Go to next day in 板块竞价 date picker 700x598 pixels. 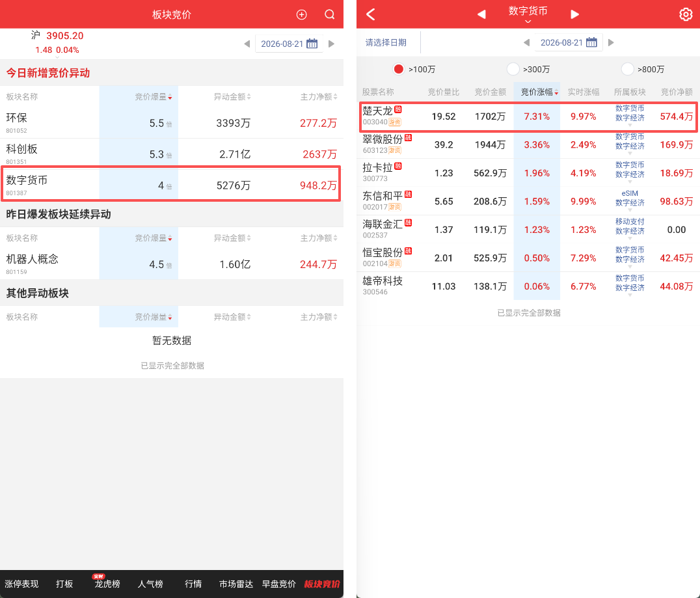point(331,44)
